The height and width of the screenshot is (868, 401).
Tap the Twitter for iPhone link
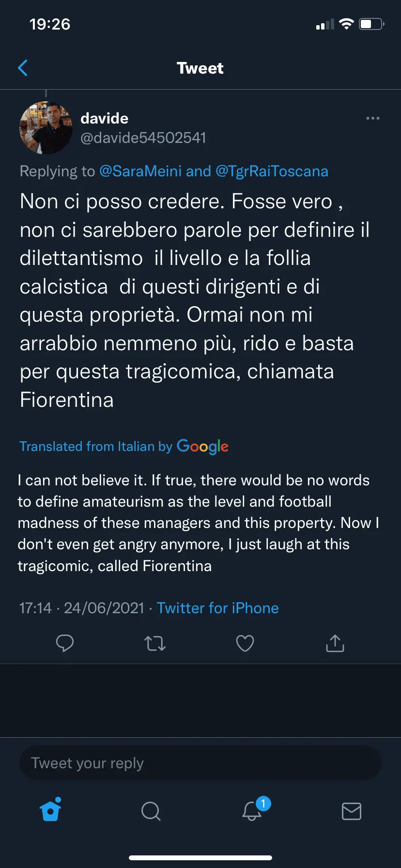[217, 608]
